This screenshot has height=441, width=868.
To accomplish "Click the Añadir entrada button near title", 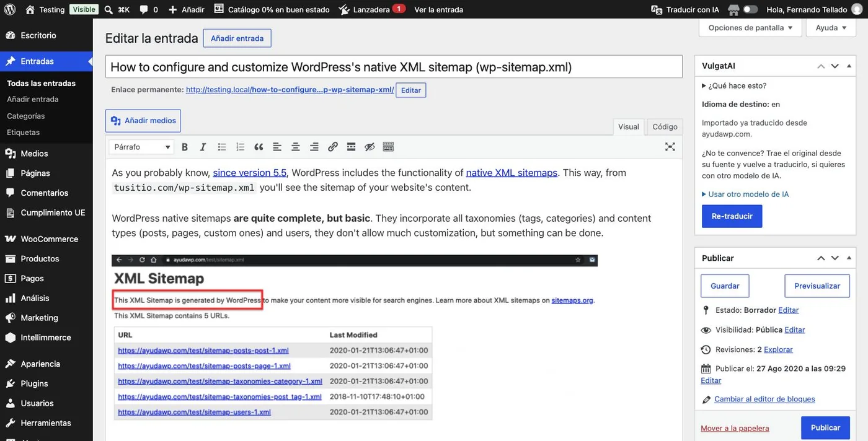I will (237, 38).
